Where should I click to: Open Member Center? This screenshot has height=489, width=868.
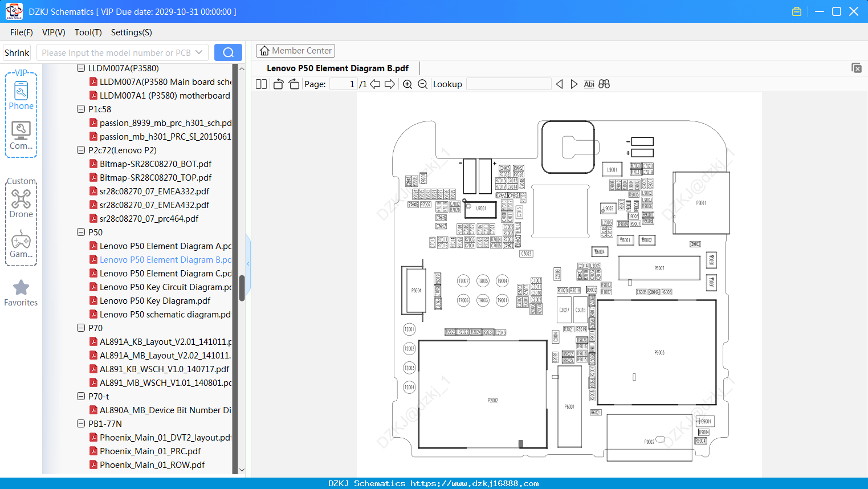295,51
